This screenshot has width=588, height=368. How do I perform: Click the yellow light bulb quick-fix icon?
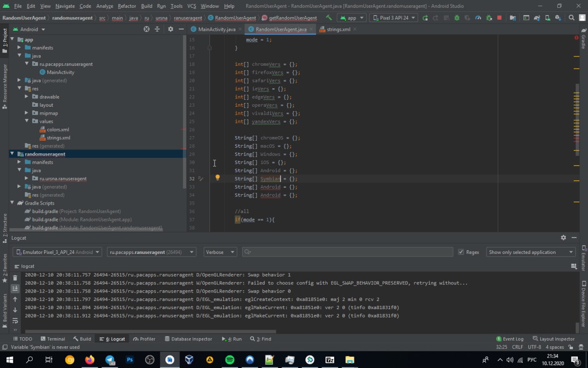pos(218,178)
